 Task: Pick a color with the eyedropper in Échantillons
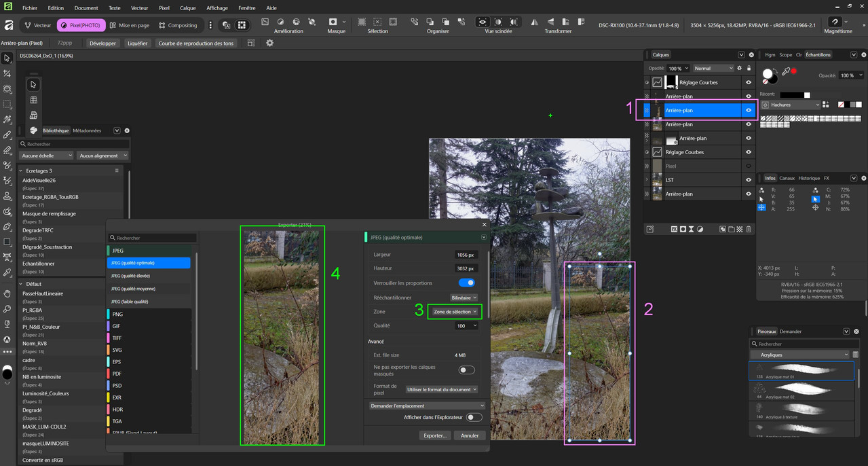[x=785, y=71]
